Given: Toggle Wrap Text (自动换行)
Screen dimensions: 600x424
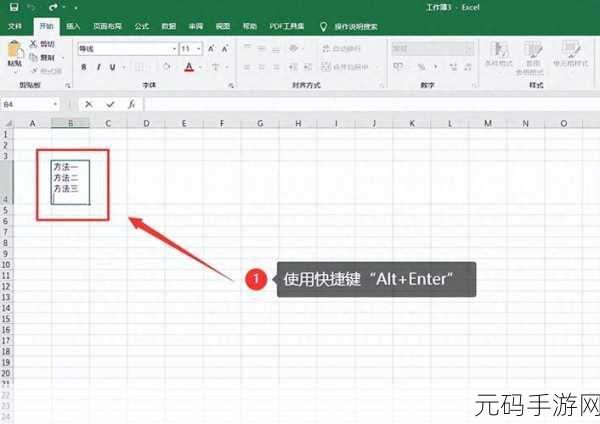Looking at the screenshot, I should (341, 48).
